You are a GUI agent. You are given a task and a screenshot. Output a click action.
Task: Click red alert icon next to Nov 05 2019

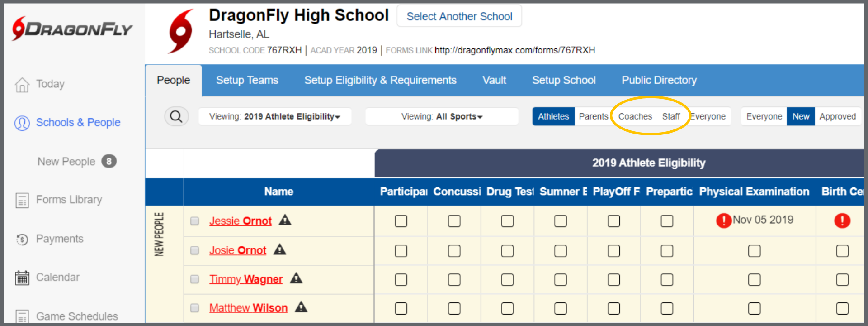pyautogui.click(x=723, y=221)
